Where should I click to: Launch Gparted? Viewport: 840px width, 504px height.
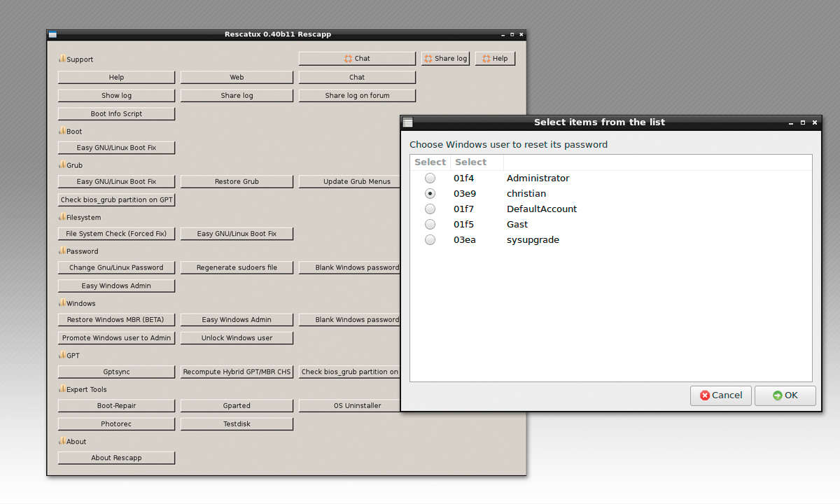pos(237,406)
